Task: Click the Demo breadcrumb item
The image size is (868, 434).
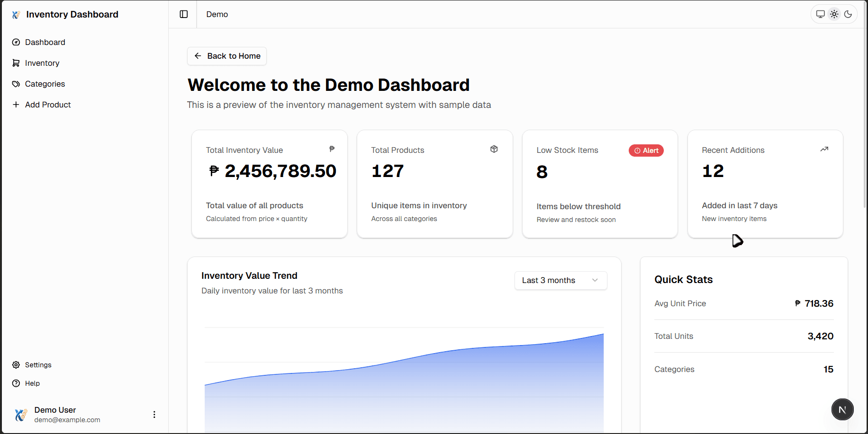Action: [x=217, y=14]
